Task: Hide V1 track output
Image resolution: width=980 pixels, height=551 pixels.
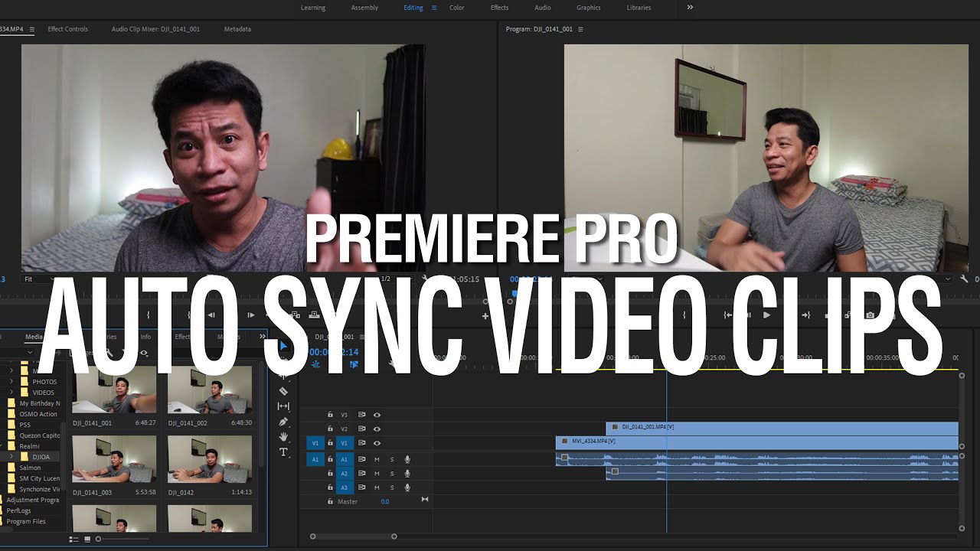Action: pyautogui.click(x=377, y=443)
